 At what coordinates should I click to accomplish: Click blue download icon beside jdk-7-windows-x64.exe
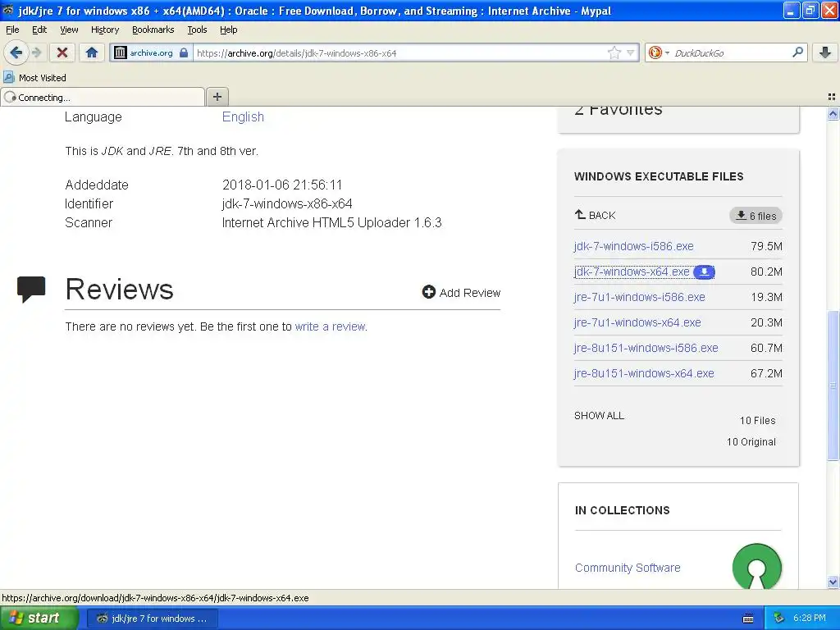tap(704, 272)
